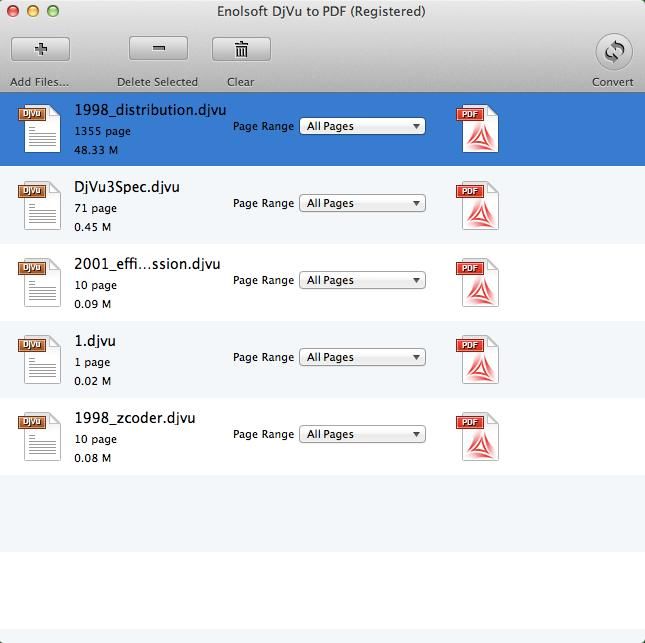Expand Page Range dropdown for 1998_zcoder.djvu
The image size is (645, 643).
[362, 434]
